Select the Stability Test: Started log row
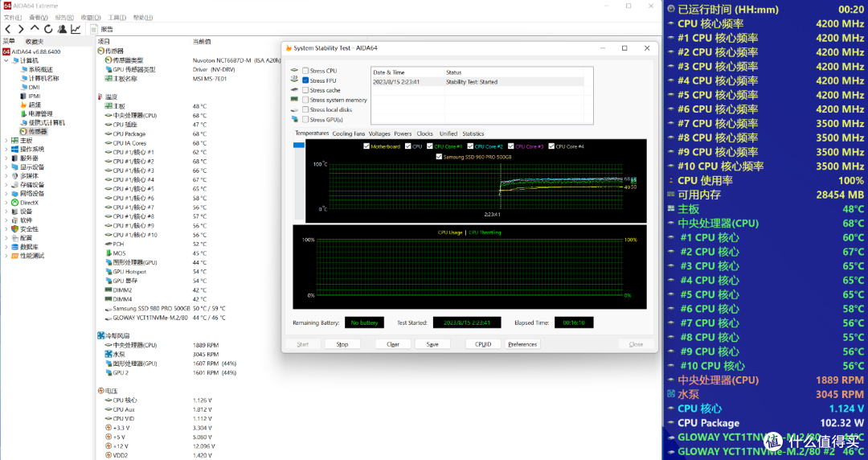The height and width of the screenshot is (460, 868). [477, 81]
